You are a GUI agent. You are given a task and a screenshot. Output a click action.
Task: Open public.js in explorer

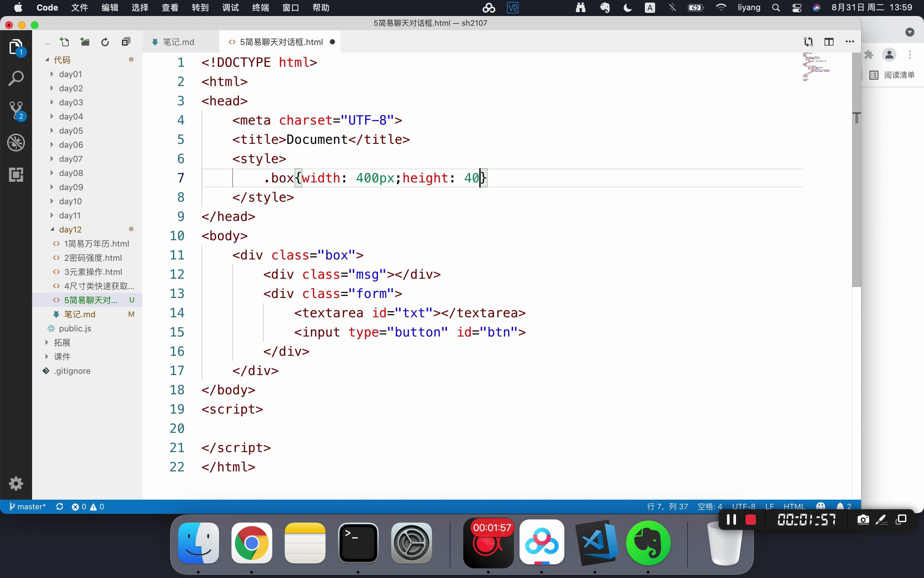pyautogui.click(x=75, y=329)
